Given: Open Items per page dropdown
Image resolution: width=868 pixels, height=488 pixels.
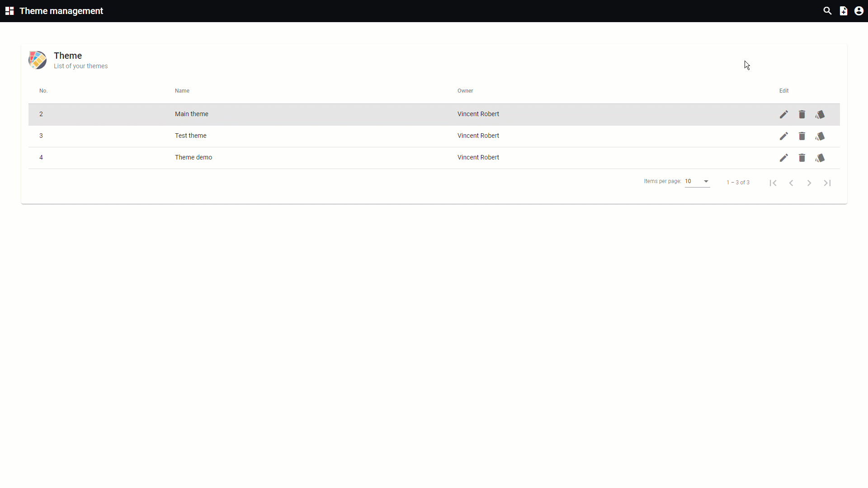Looking at the screenshot, I should point(697,181).
